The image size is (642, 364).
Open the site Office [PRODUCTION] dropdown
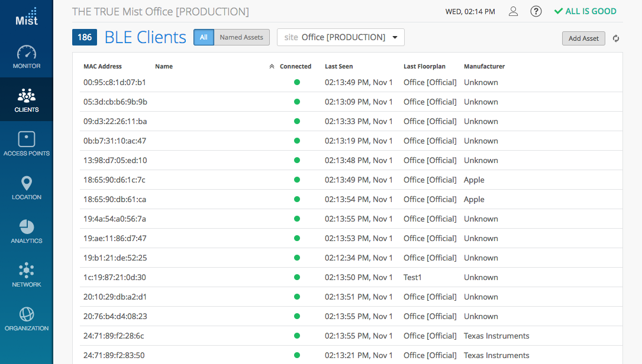pyautogui.click(x=341, y=37)
